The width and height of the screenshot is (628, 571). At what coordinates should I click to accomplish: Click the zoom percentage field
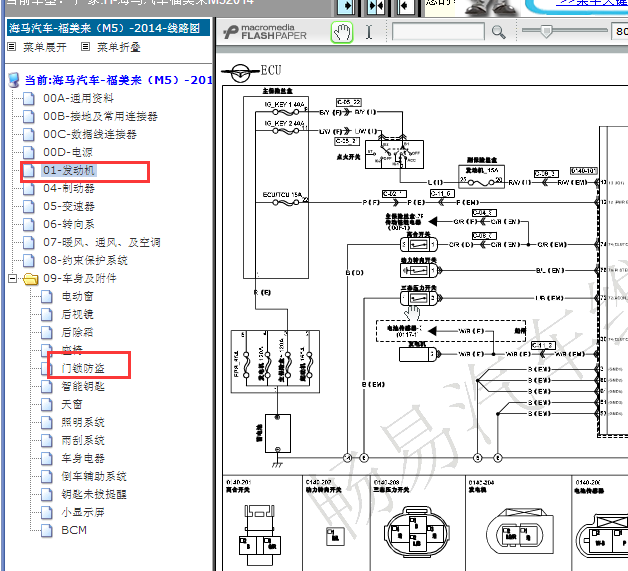point(620,31)
